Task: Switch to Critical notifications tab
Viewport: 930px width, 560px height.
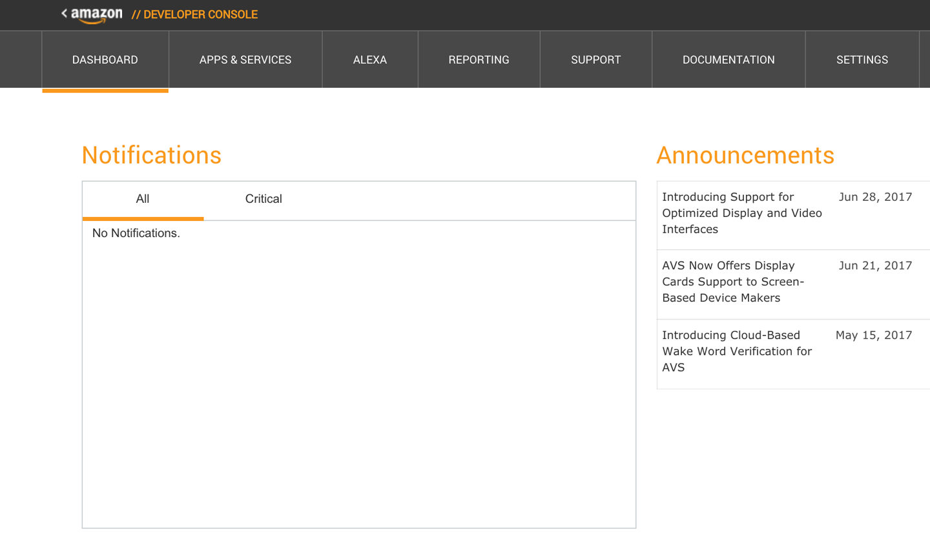Action: click(x=263, y=199)
